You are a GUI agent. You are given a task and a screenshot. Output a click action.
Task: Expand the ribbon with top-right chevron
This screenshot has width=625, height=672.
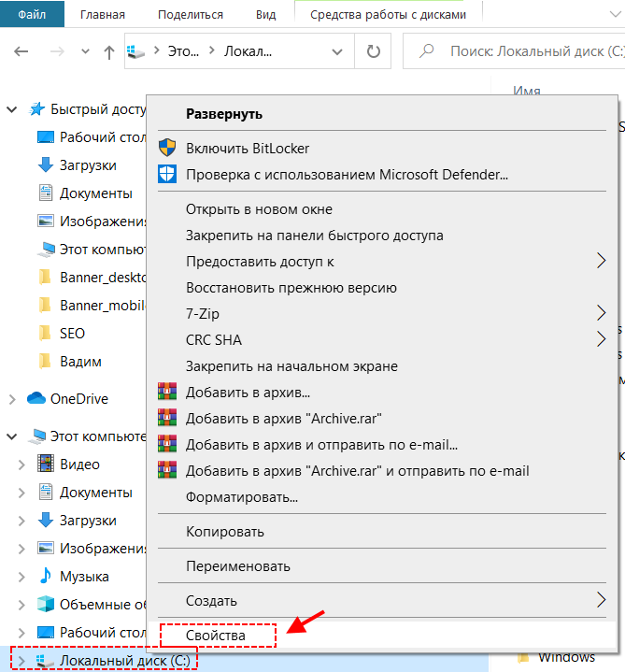pos(615,14)
